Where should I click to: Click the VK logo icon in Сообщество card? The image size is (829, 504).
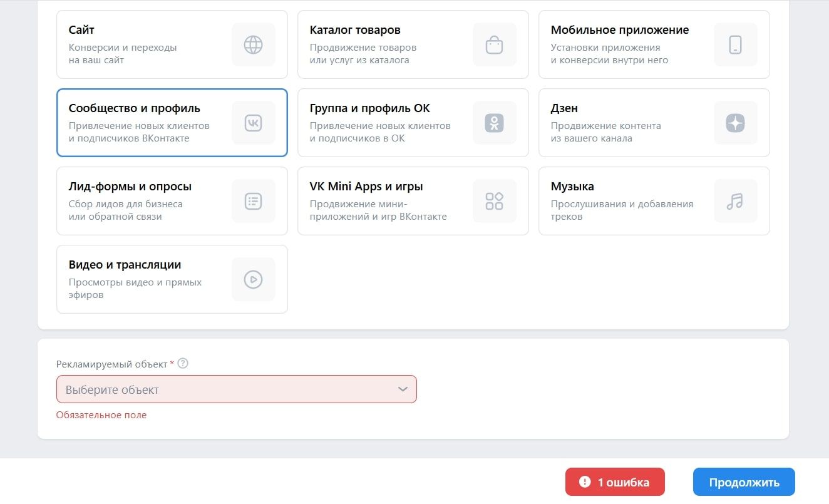(x=253, y=123)
